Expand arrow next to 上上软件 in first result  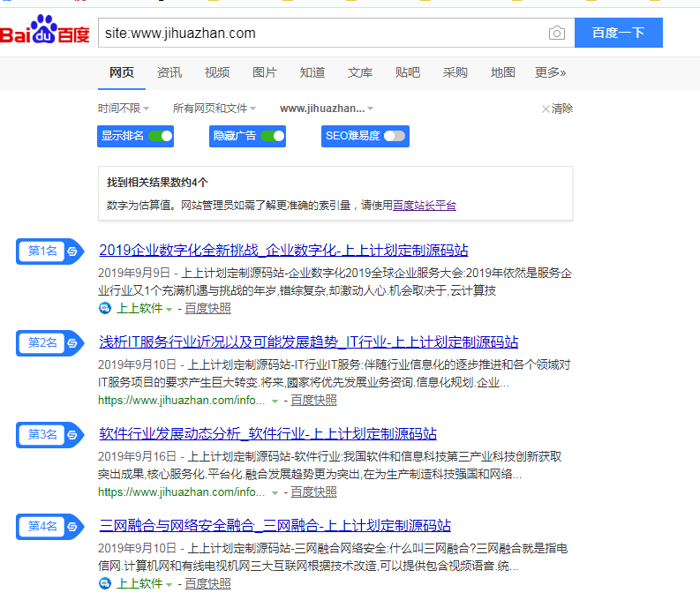169,310
